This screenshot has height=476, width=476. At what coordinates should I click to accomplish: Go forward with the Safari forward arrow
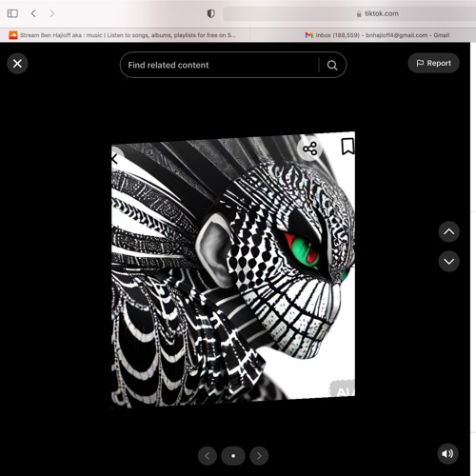52,13
